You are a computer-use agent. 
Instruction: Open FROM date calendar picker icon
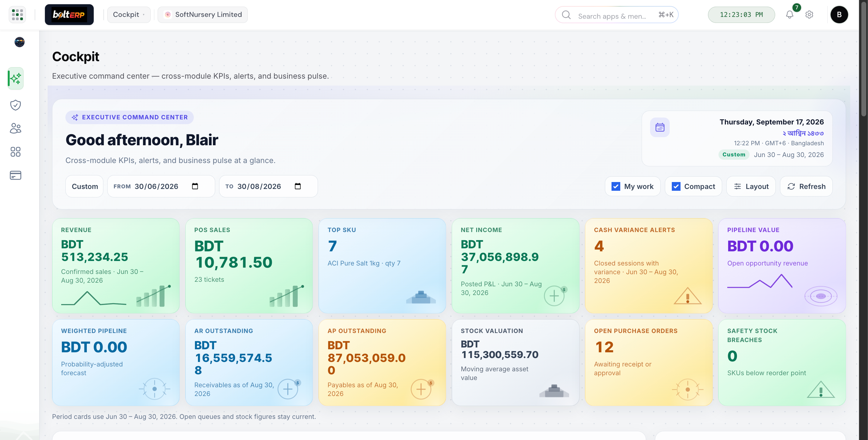tap(195, 186)
